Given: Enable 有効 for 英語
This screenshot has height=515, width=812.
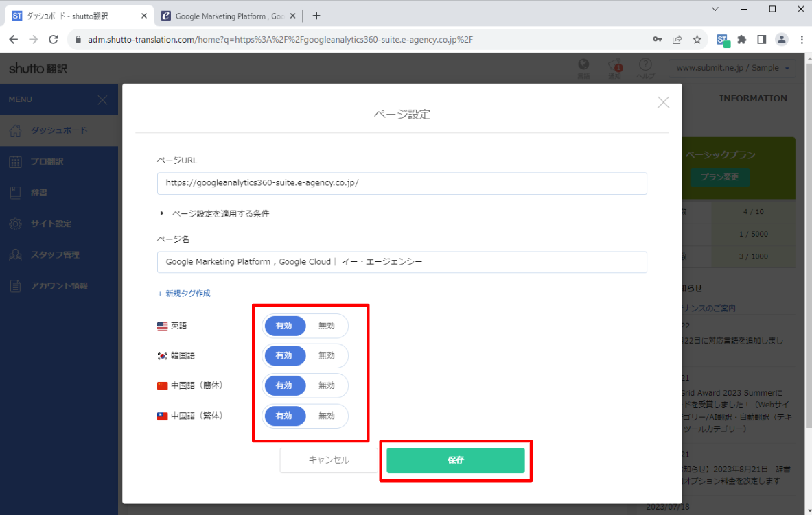Looking at the screenshot, I should click(285, 326).
